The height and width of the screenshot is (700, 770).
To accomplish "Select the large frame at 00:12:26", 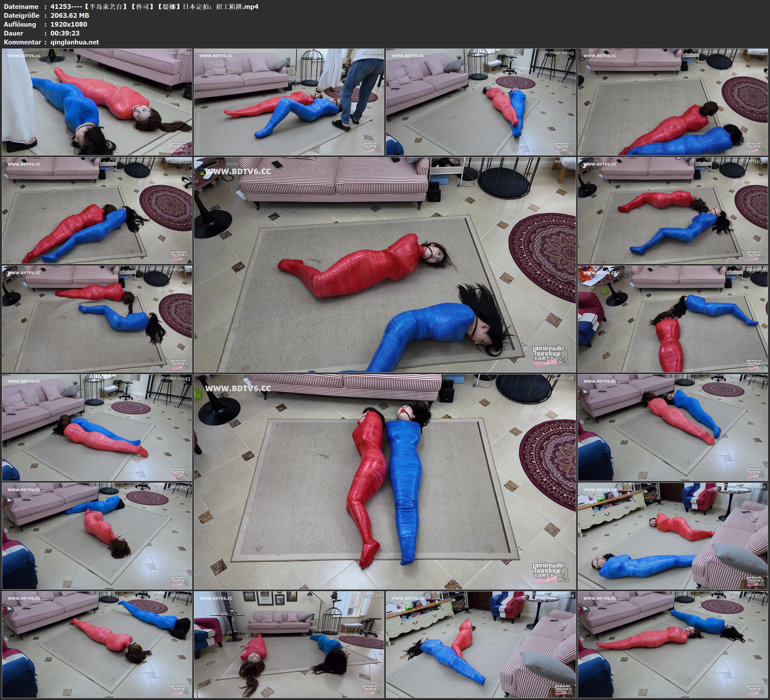I will (385, 265).
